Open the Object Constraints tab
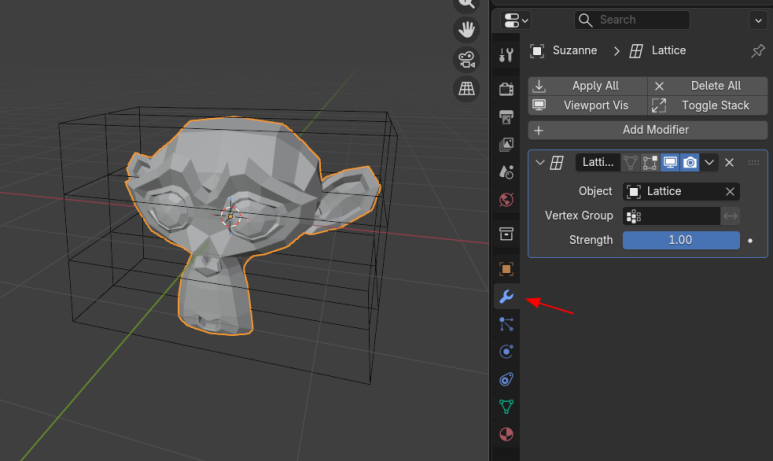Image resolution: width=773 pixels, height=461 pixels. tap(506, 379)
